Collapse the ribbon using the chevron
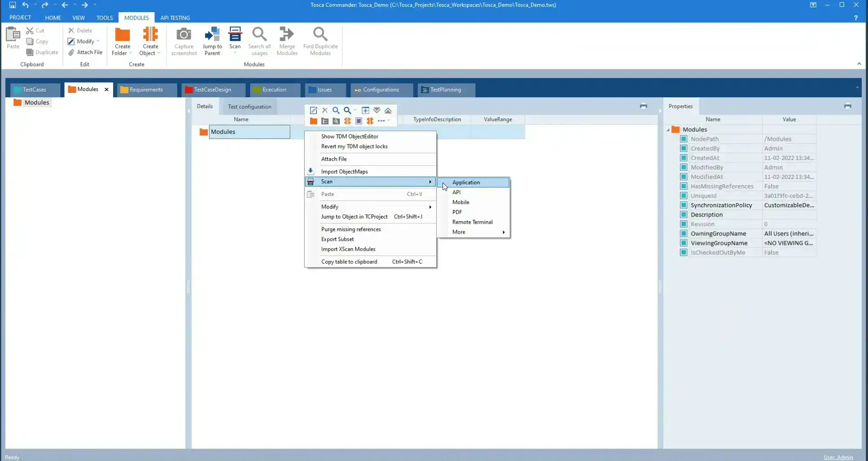 click(859, 64)
